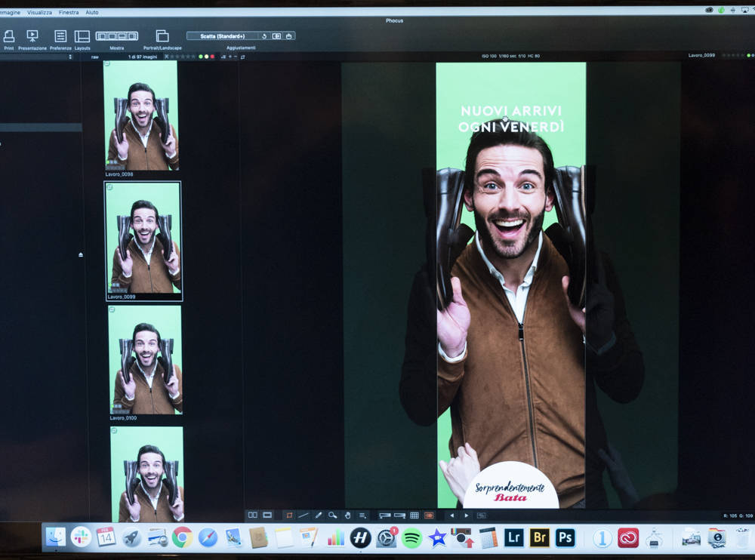Open the Scatta (Standard+) adjustments dropdown
Viewport: 755px width, 560px height.
(223, 35)
